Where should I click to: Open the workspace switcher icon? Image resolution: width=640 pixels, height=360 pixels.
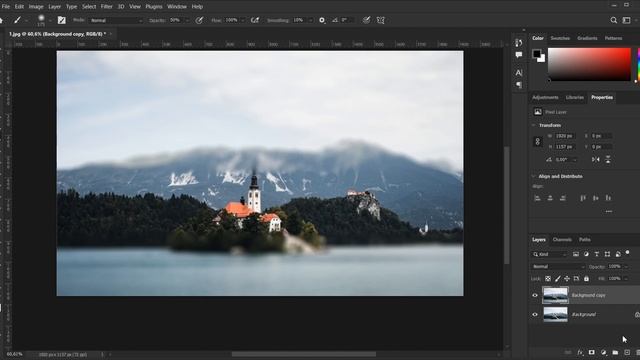click(x=627, y=20)
